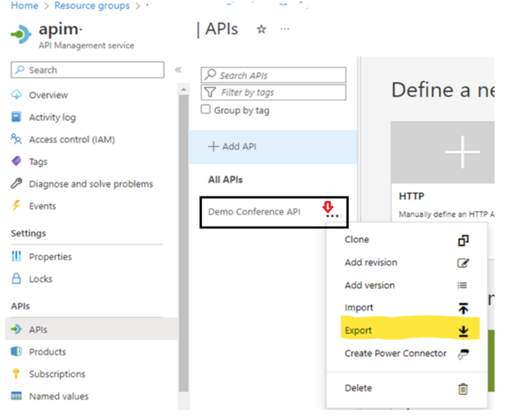Viewport: 509px width, 420px height.
Task: Open Subscriptions in sidebar
Action: (x=57, y=374)
